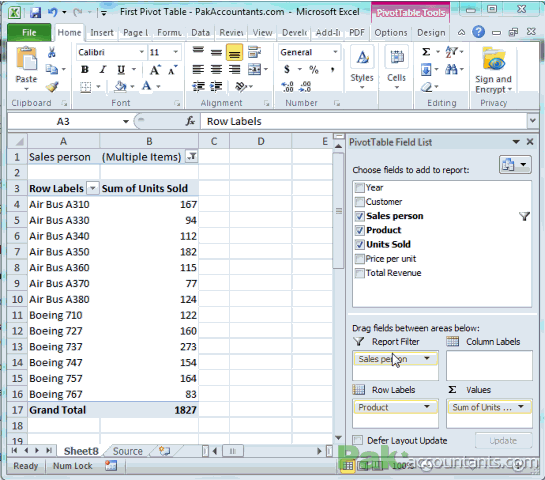Apply Accounting dollar format
Viewport: 545px width, 480px height.
287,70
